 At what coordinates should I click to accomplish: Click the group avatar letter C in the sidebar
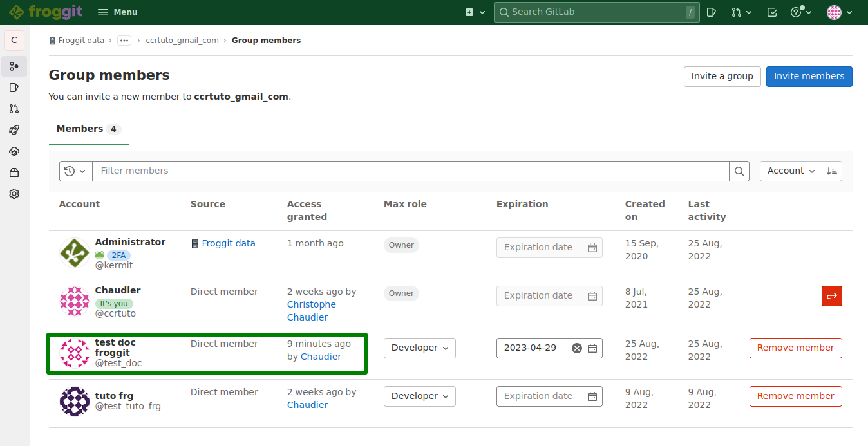14,41
